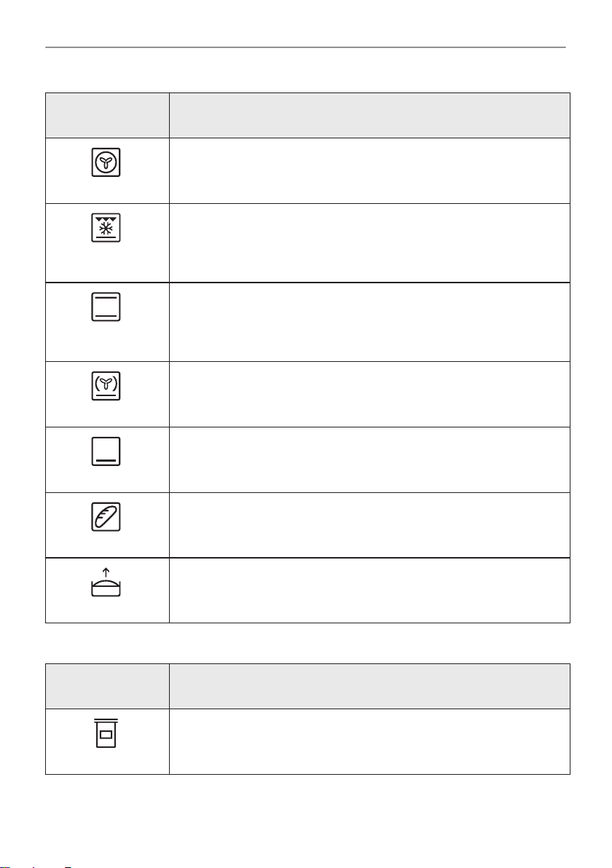Select the empty cell next to bottom heat icon
The width and height of the screenshot is (612, 868).
pos(369,460)
